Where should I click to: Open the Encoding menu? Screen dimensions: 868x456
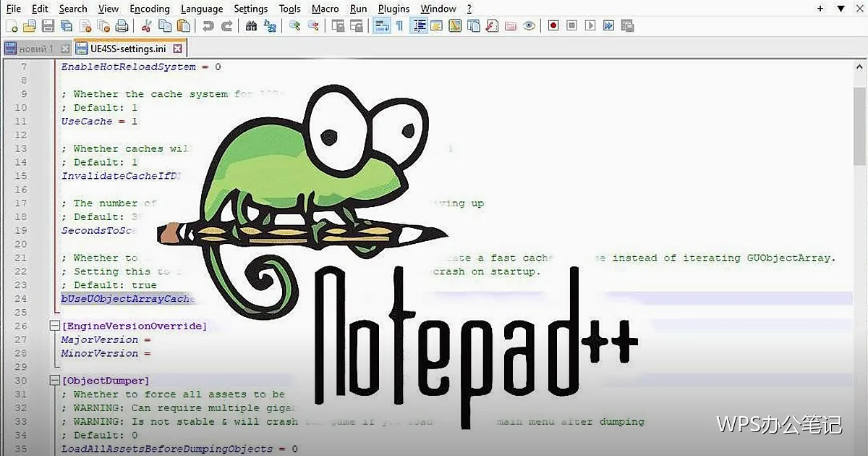point(150,9)
